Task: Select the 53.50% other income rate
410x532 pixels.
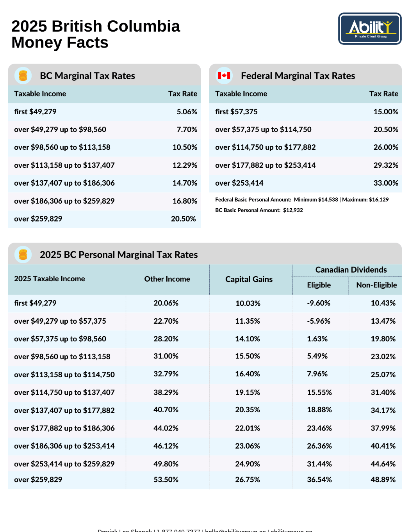Action: [x=166, y=480]
